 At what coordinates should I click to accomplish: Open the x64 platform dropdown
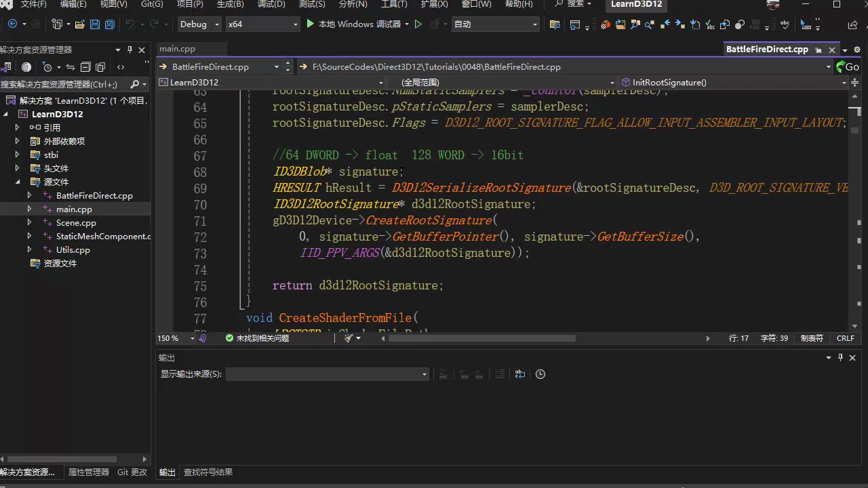pyautogui.click(x=262, y=24)
